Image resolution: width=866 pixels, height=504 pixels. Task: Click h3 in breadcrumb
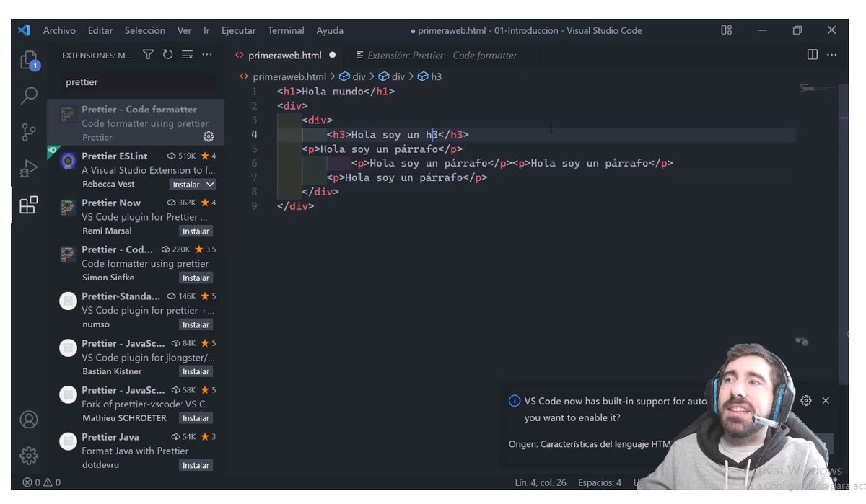(430, 76)
